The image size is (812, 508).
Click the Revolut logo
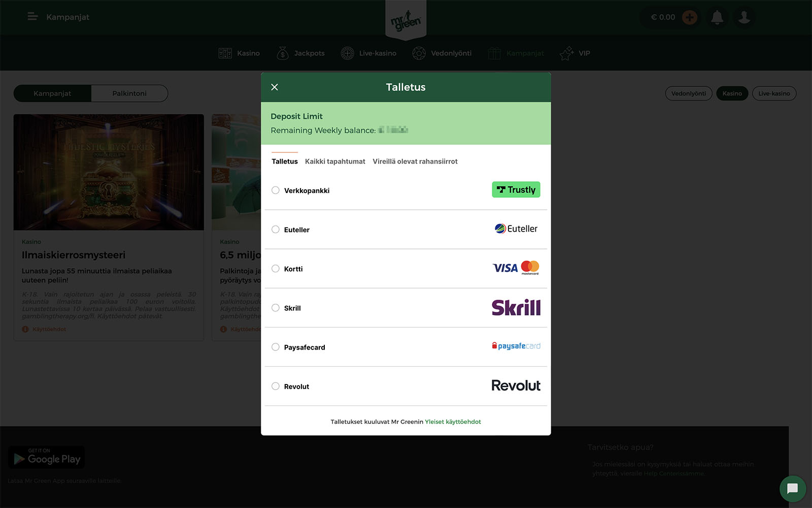tap(516, 386)
